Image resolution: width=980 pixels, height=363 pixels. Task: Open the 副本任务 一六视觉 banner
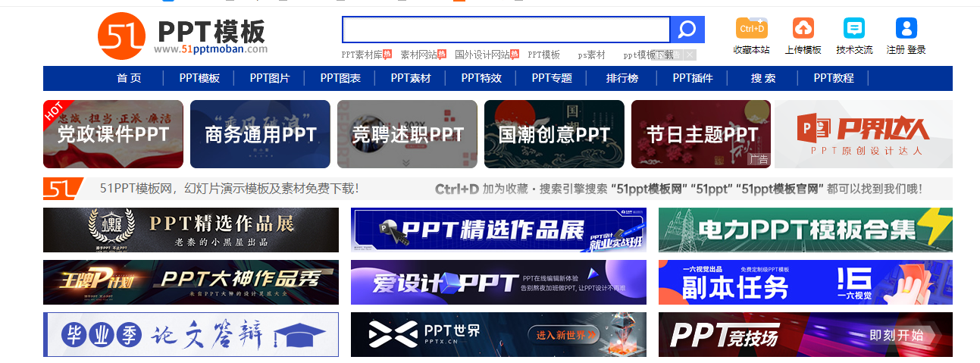806,282
